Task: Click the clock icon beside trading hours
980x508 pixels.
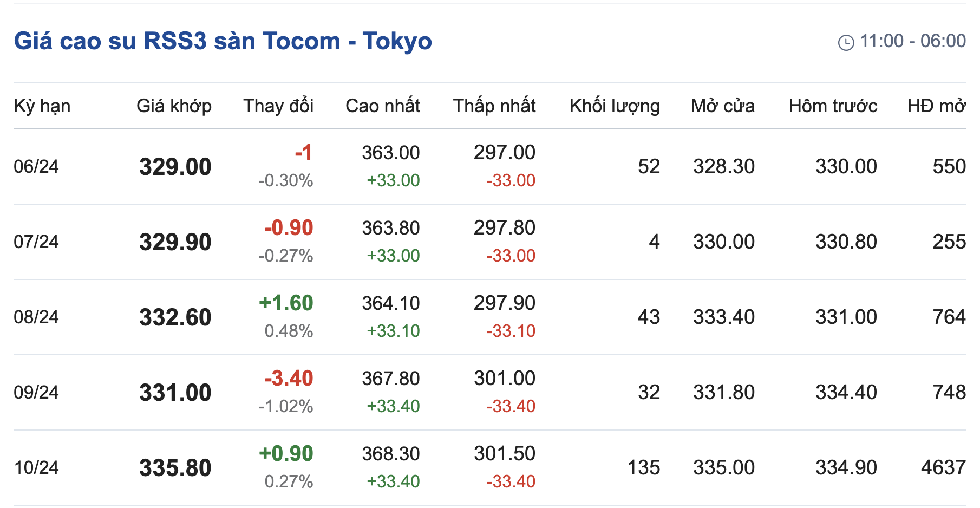Action: [846, 42]
